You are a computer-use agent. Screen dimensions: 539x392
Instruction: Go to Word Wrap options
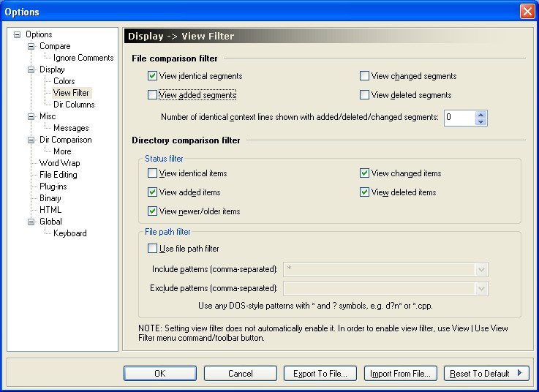(59, 163)
